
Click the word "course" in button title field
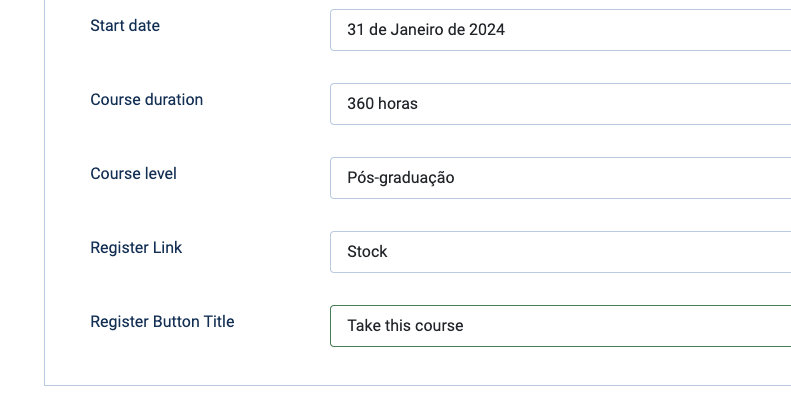[440, 326]
